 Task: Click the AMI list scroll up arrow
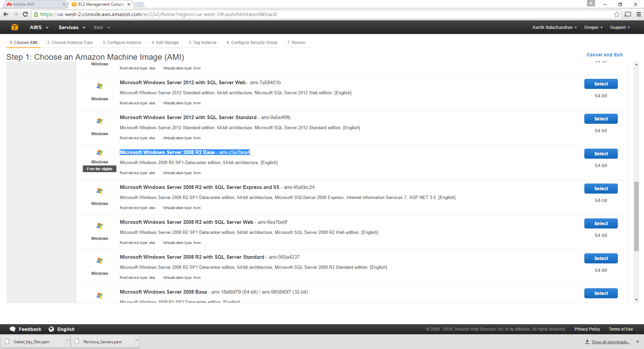click(636, 64)
